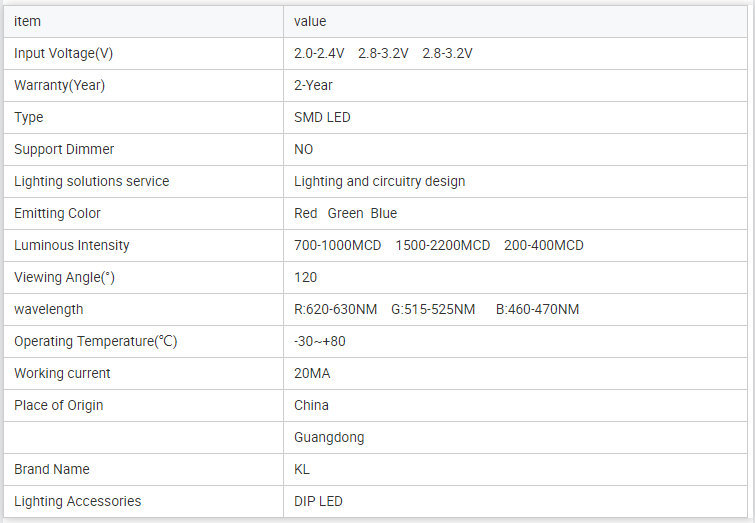Click the "DIP LED" lighting accessories value

click(x=318, y=501)
